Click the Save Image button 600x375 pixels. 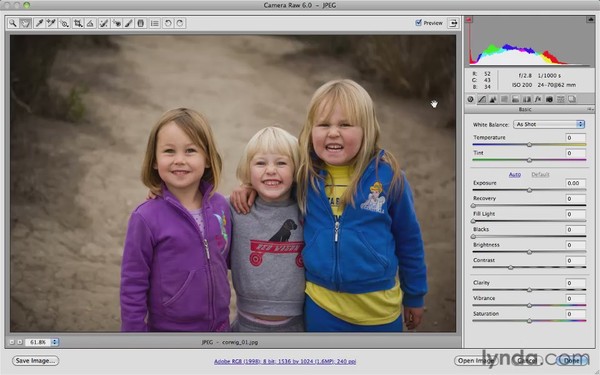click(36, 360)
